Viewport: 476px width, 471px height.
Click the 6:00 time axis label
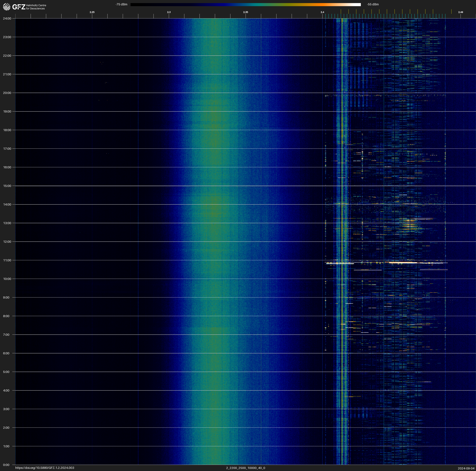coord(6,353)
